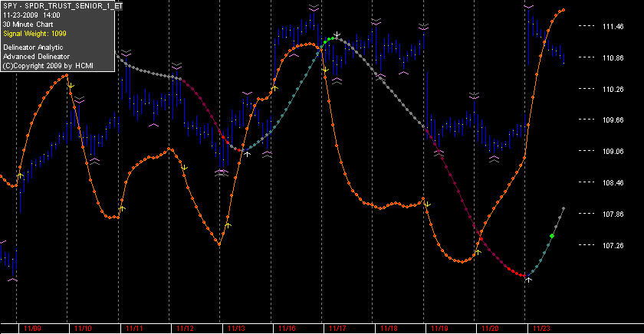Select the 11/19 date label
The width and height of the screenshot is (644, 334).
(439, 329)
